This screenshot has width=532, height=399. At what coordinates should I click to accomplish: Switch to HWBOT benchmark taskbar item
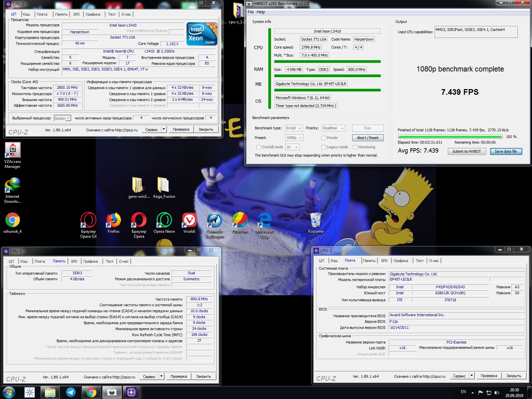tap(112, 393)
